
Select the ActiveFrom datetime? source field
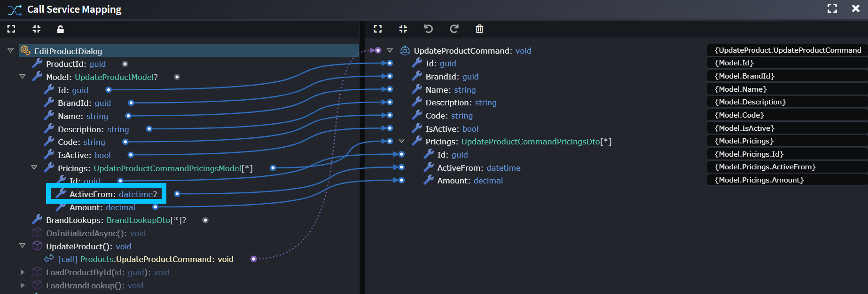coord(113,194)
